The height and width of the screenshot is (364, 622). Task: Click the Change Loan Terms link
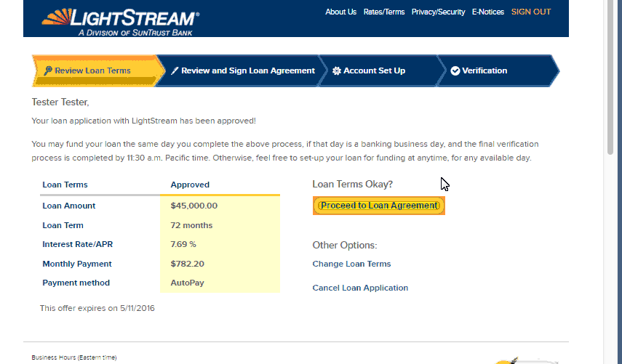(351, 264)
